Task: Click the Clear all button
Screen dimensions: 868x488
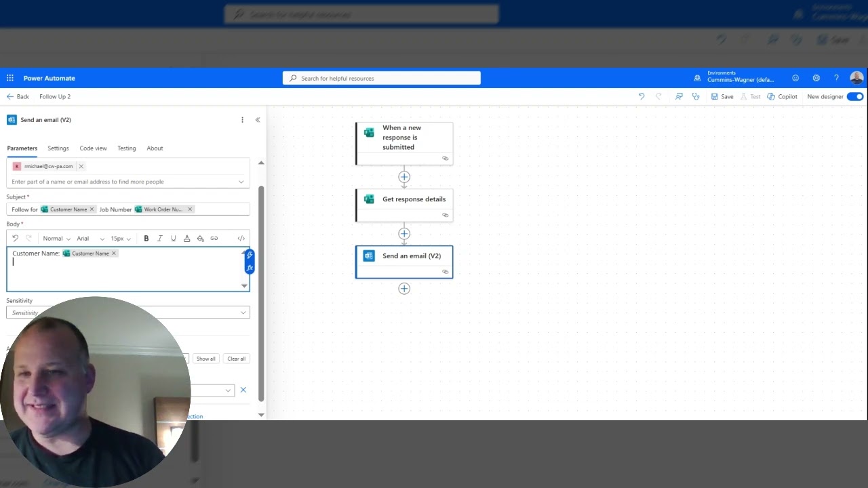Action: click(x=237, y=359)
